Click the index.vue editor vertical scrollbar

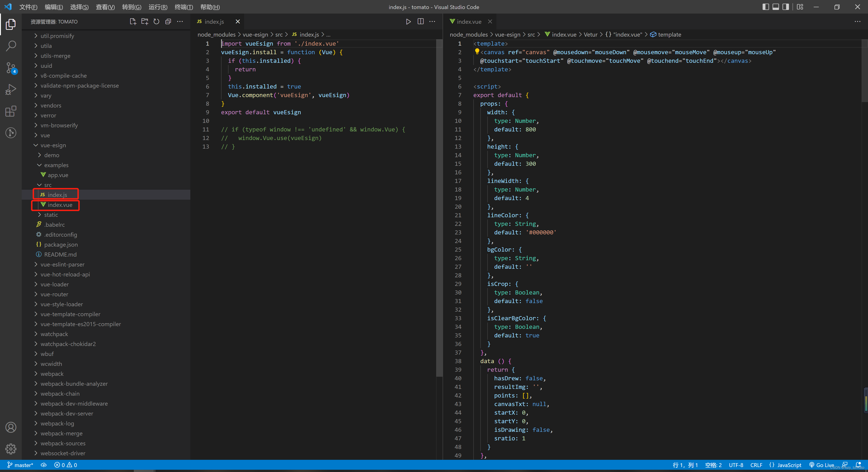pyautogui.click(x=865, y=71)
